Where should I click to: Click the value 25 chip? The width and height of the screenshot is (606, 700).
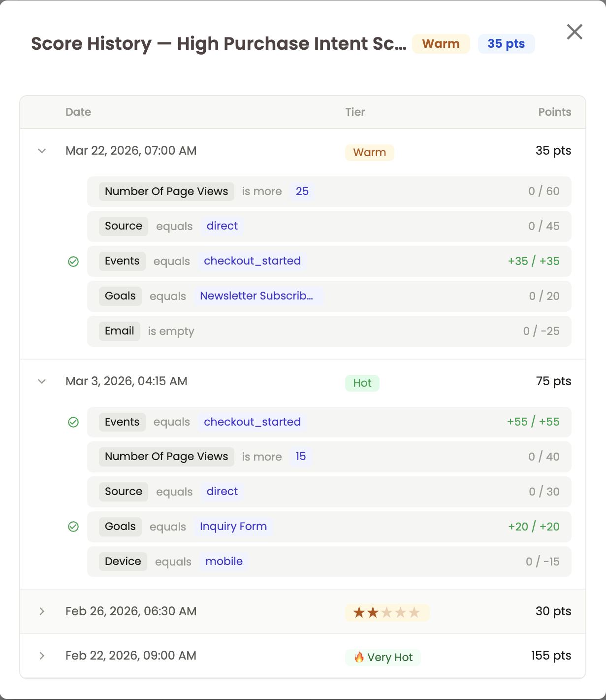[302, 192]
